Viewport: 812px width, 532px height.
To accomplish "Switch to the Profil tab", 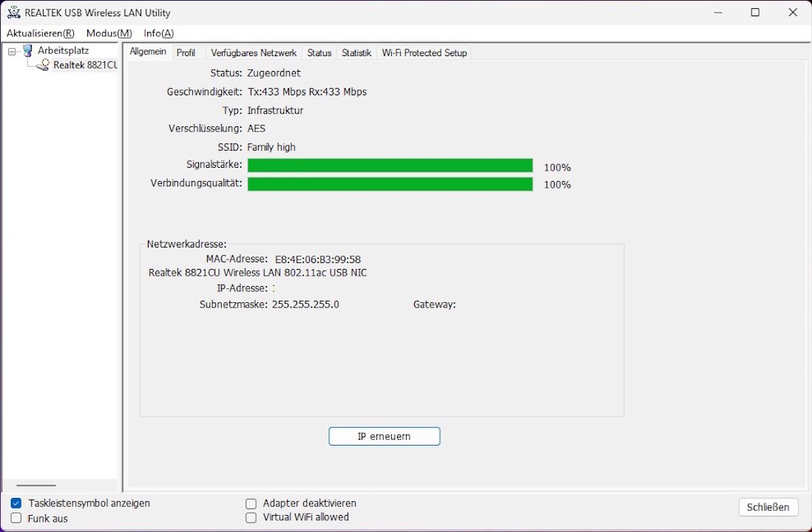I will (x=186, y=53).
